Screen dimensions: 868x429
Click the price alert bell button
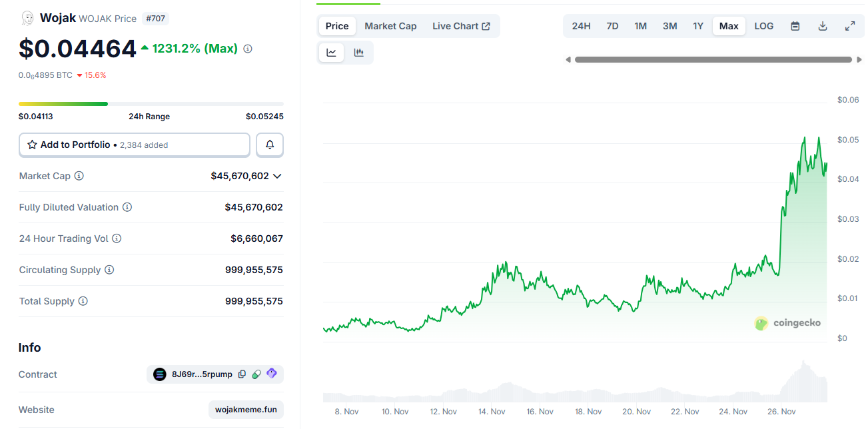pos(269,145)
